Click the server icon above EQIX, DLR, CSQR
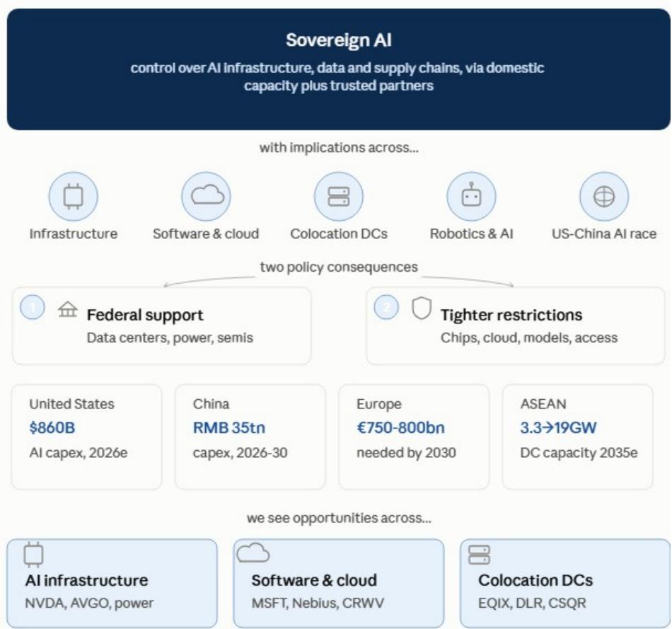This screenshot has height=629, width=672. click(479, 555)
